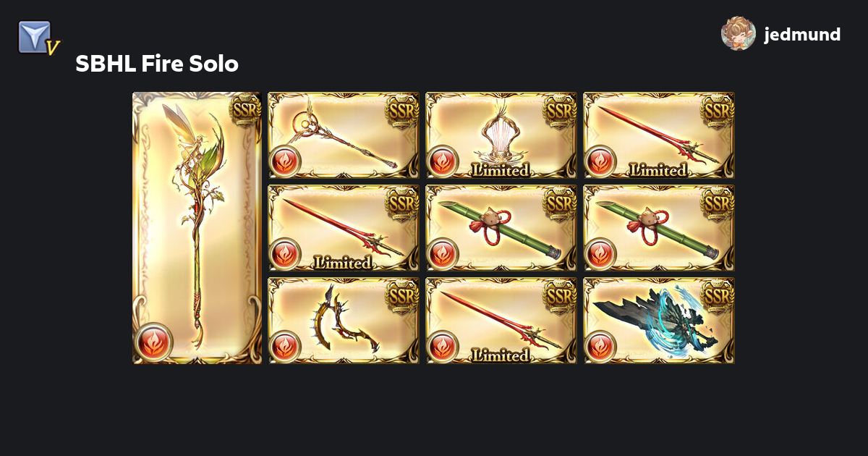Select bottom-row red sword Limited weapon
The width and height of the screenshot is (868, 456).
501,321
